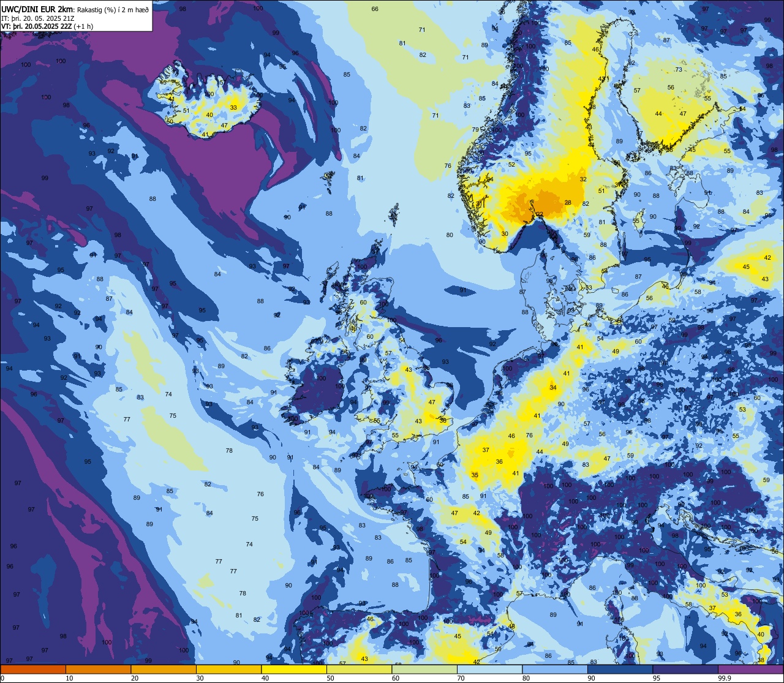Click the 30–40 golden legend swatch
Viewport: 784px width, 683px height.
[228, 669]
